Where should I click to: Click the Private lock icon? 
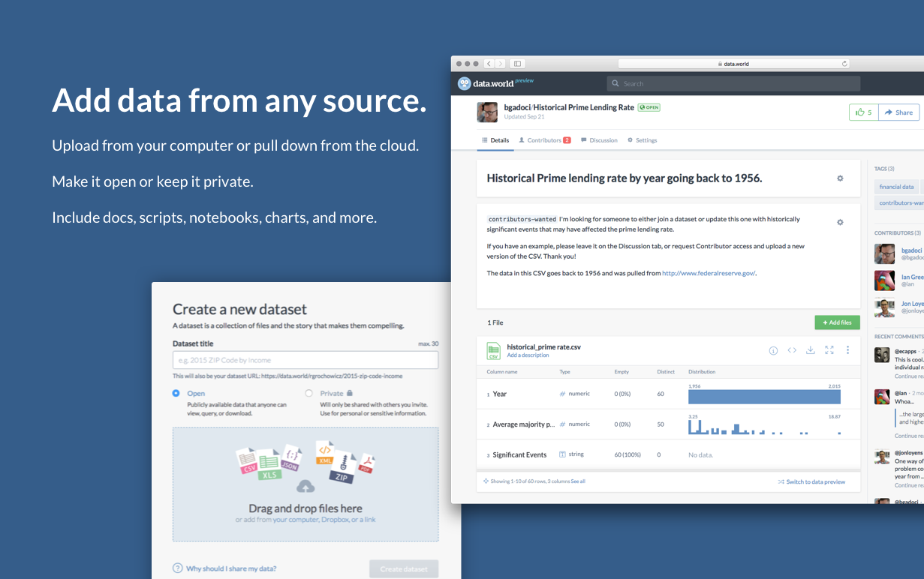pyautogui.click(x=350, y=393)
